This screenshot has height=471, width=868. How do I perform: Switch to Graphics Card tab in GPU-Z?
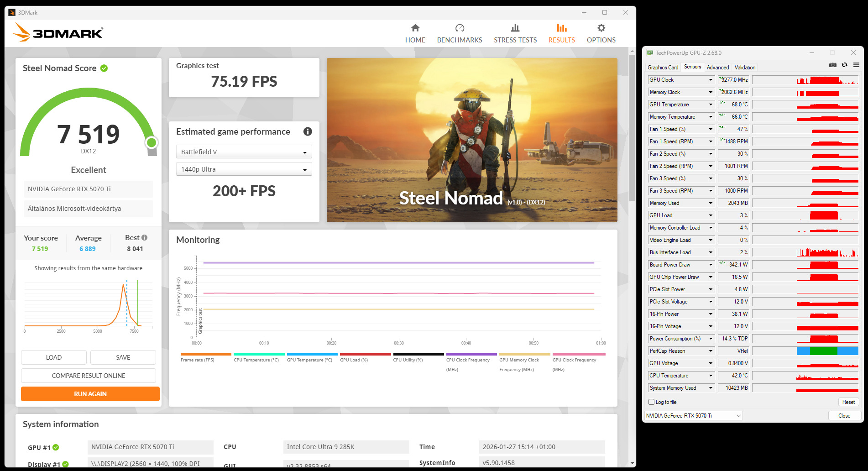(663, 68)
